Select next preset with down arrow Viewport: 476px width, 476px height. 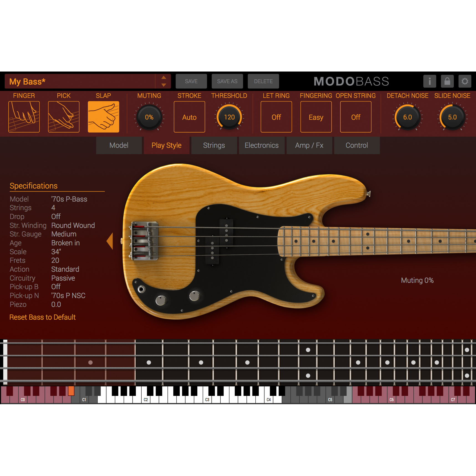pyautogui.click(x=164, y=85)
